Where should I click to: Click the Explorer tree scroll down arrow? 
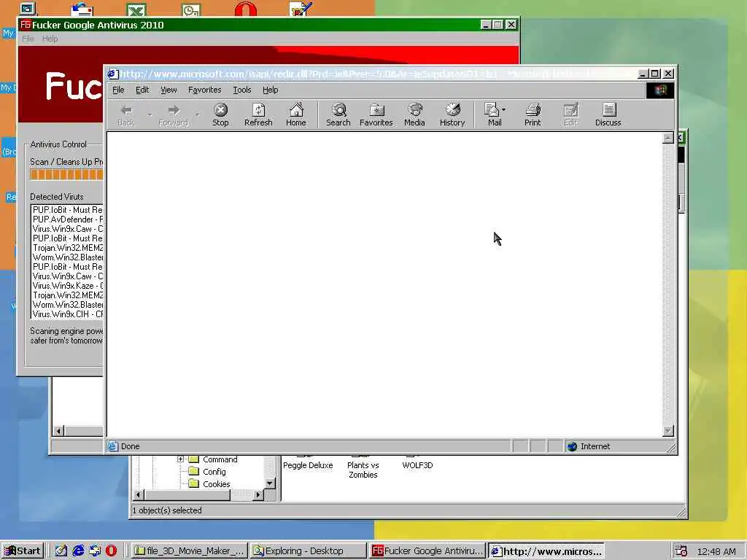click(x=270, y=483)
